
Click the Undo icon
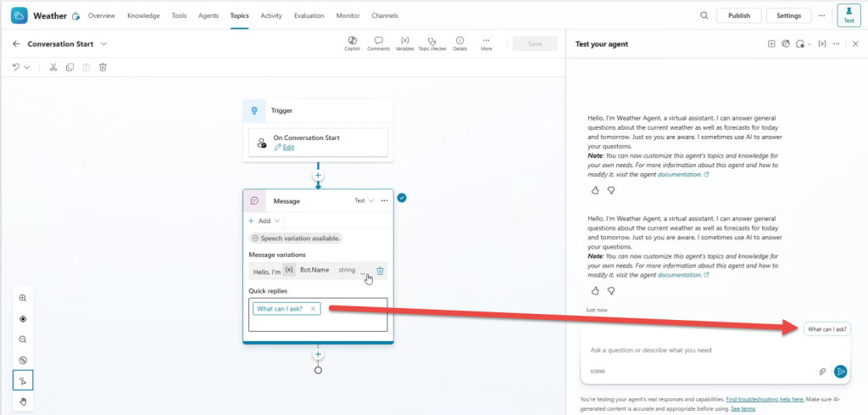[16, 67]
